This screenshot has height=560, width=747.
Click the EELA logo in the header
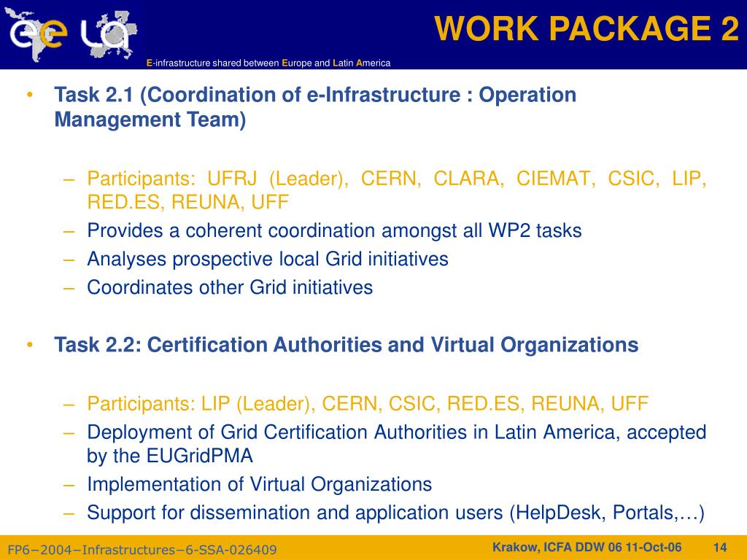click(x=71, y=34)
